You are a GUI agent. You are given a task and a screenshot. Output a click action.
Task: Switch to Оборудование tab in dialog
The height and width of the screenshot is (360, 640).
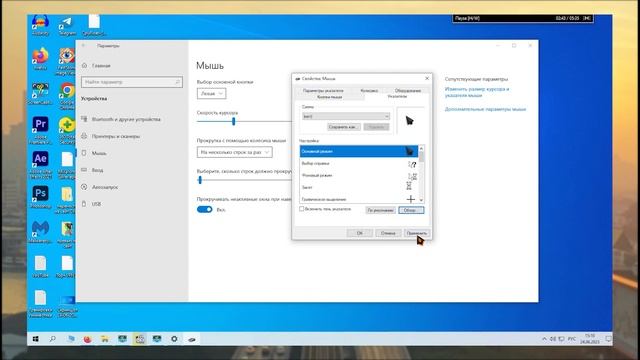pos(408,90)
